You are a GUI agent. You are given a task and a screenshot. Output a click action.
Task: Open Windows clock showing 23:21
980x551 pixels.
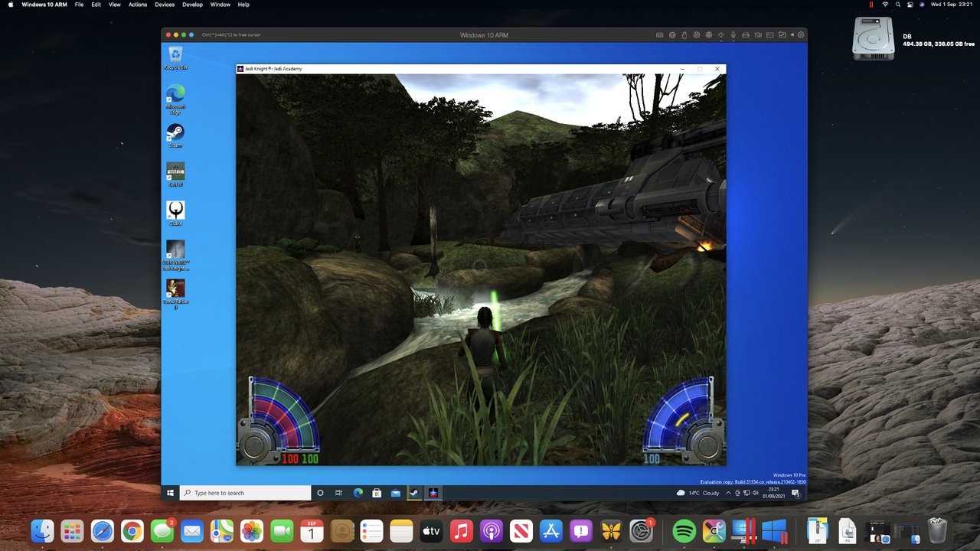775,493
